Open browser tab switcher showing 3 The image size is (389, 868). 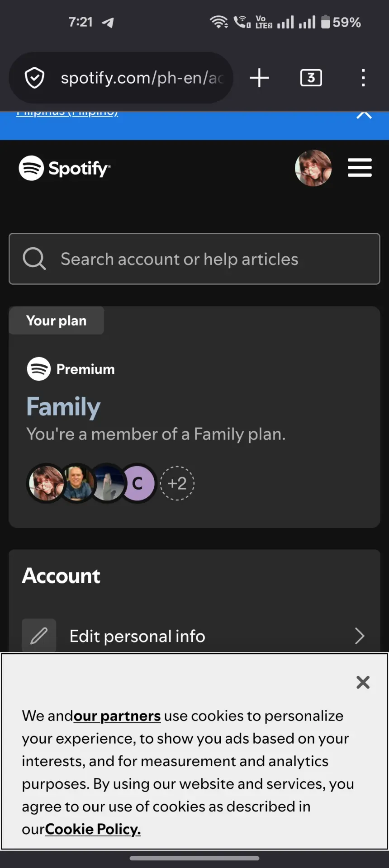tap(311, 78)
